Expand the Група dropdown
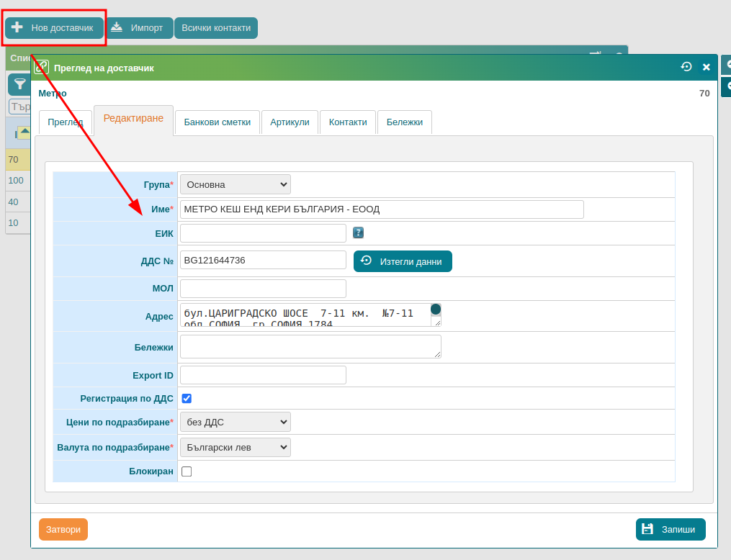Screen dimensions: 731x560 pyautogui.click(x=236, y=184)
